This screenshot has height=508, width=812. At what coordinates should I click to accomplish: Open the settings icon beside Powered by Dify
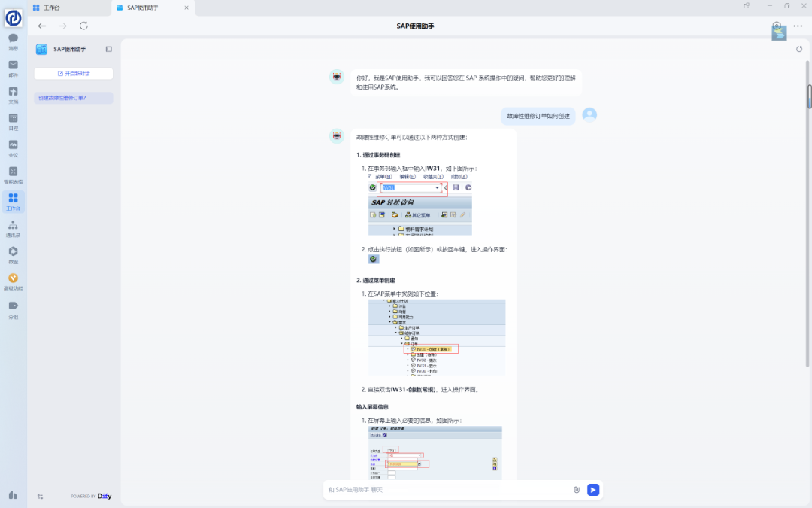click(41, 497)
